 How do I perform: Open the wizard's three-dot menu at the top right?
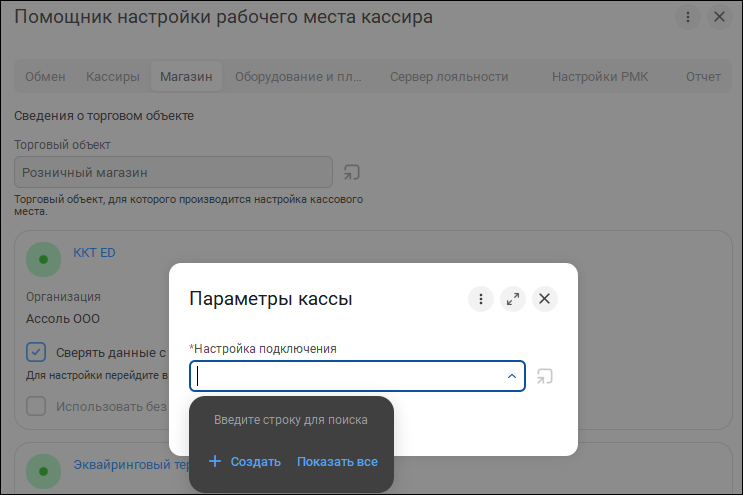click(688, 18)
